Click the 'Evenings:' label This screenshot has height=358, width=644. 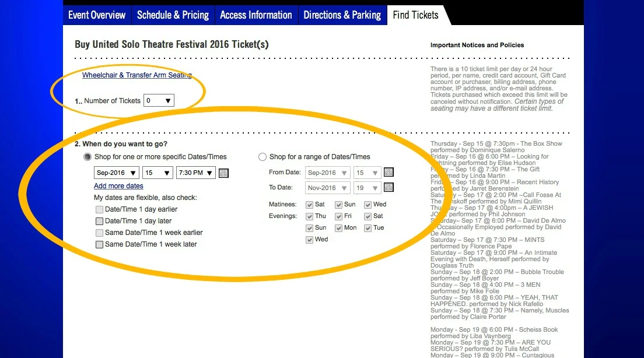tap(283, 216)
